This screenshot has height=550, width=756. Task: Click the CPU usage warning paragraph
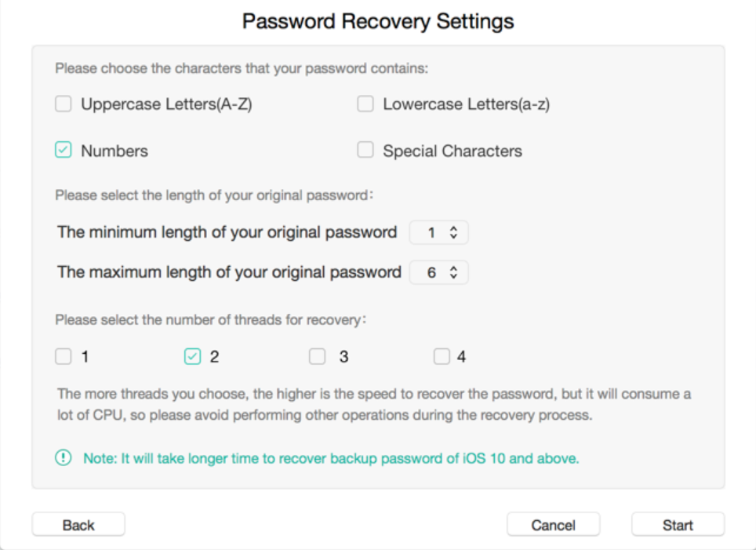tap(373, 404)
